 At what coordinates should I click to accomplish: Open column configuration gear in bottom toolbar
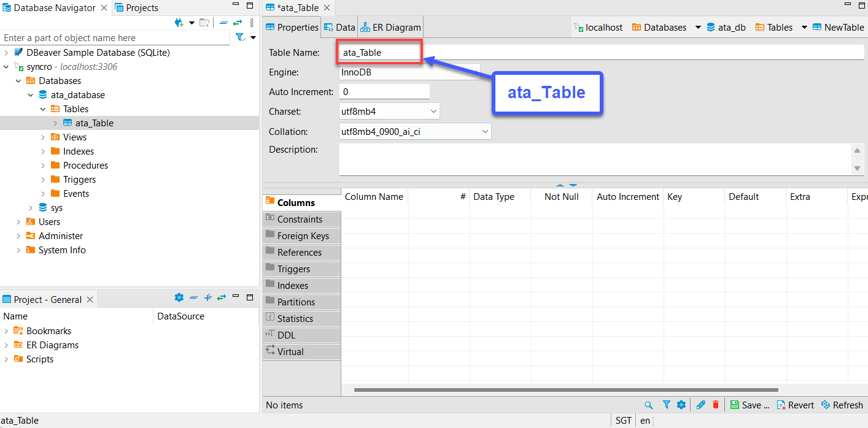(681, 405)
